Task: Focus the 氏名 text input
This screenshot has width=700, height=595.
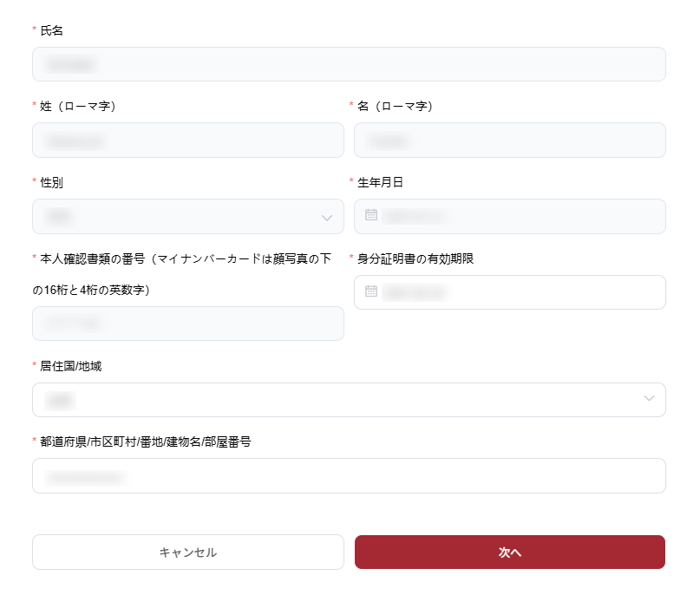Action: click(x=349, y=64)
